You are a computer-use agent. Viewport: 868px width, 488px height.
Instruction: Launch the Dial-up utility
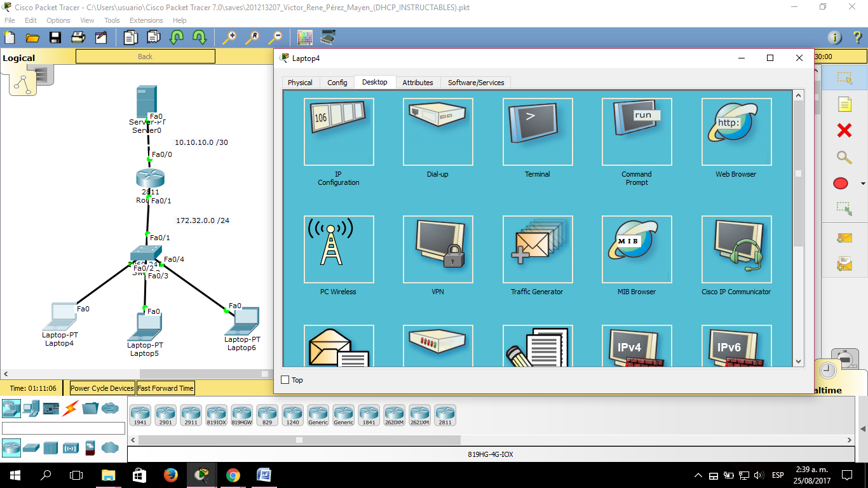438,132
